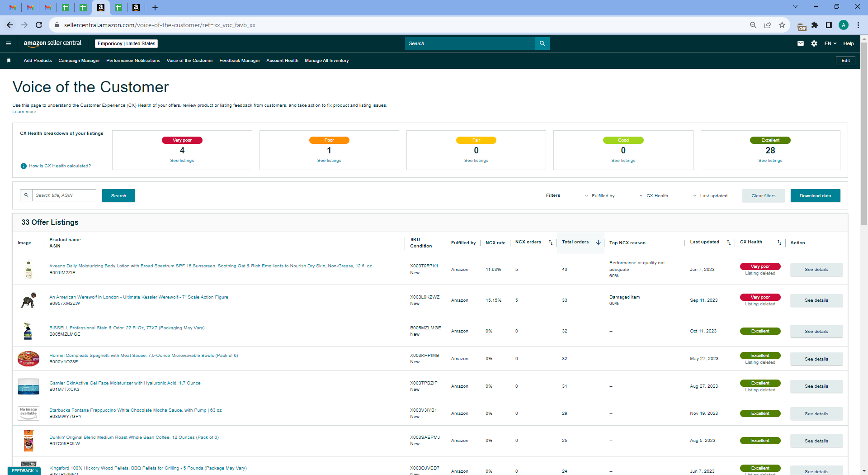This screenshot has width=868, height=475.
Task: Click the search magnifier button in header
Action: tap(542, 43)
